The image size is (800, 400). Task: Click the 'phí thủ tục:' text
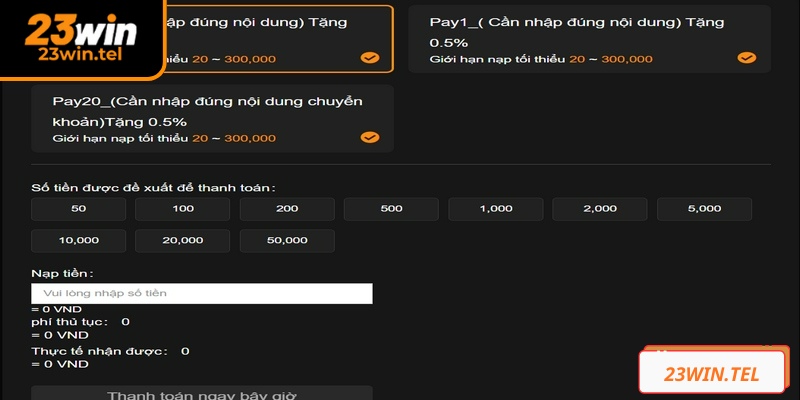[70, 322]
